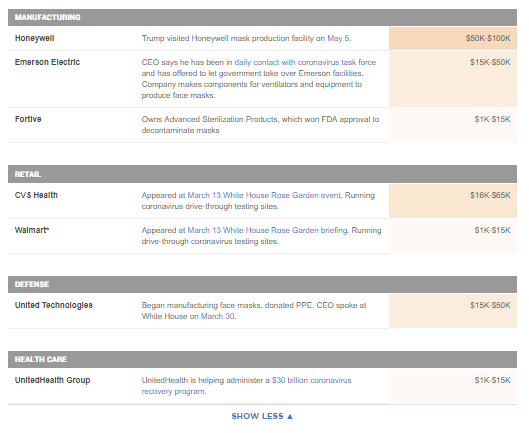Open the 'May 5' link in Honeywell row
Image resolution: width=529 pixels, height=433 pixels.
coord(338,38)
